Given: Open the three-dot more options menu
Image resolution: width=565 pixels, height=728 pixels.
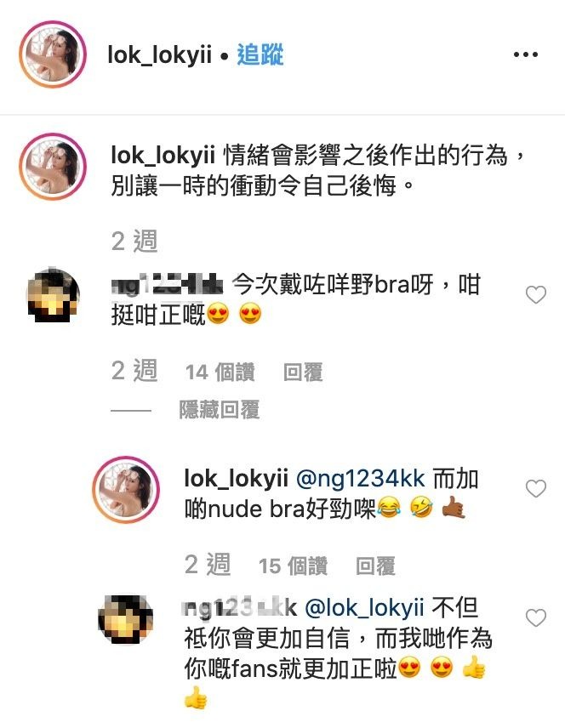Looking at the screenshot, I should point(526,54).
